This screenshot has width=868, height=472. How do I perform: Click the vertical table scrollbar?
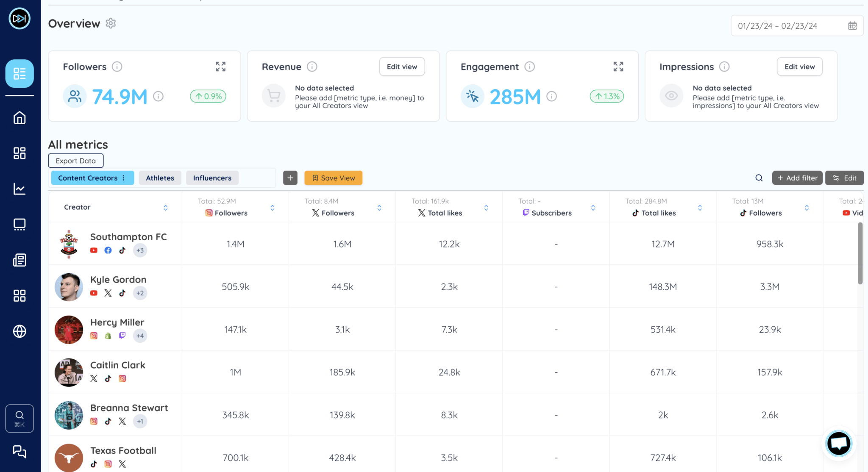click(x=860, y=253)
